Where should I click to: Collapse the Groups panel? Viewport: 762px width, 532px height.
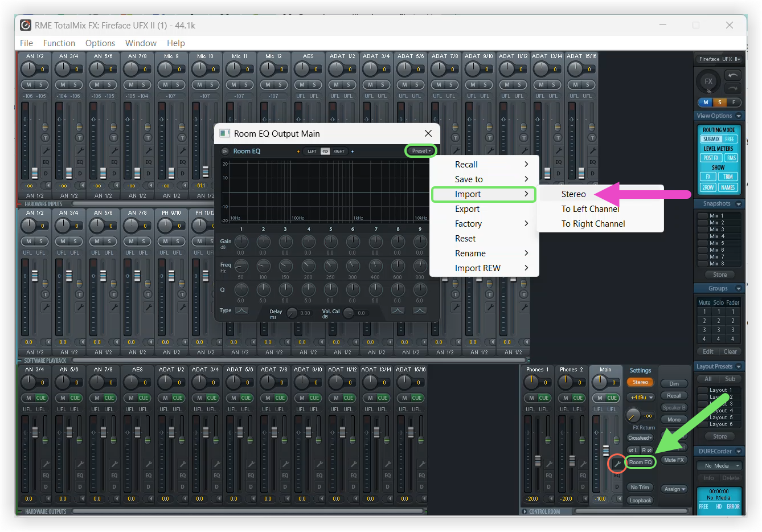pyautogui.click(x=739, y=289)
